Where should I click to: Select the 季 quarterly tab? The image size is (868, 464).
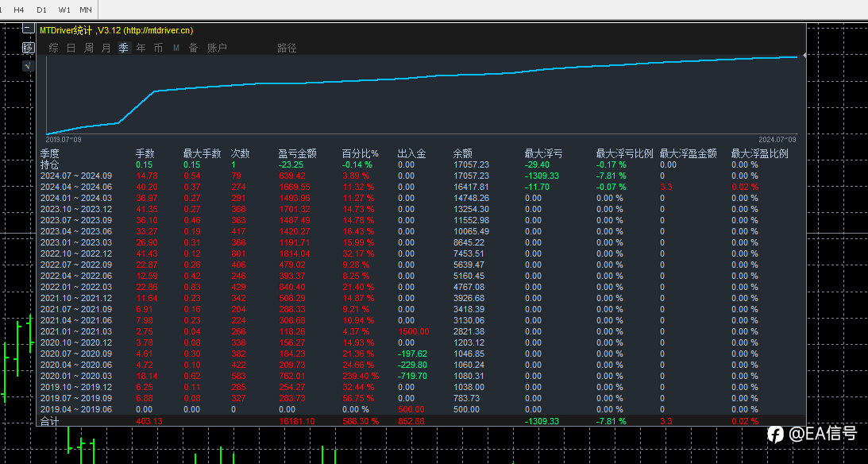pyautogui.click(x=123, y=48)
